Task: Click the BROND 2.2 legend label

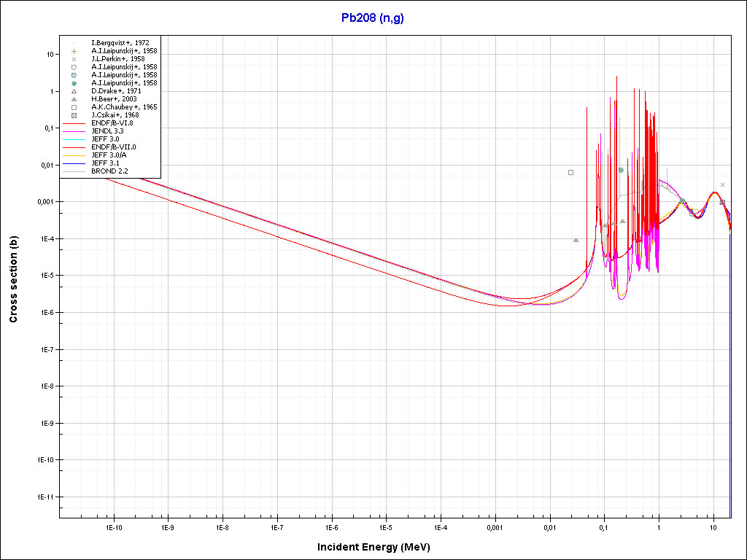Action: (x=109, y=171)
